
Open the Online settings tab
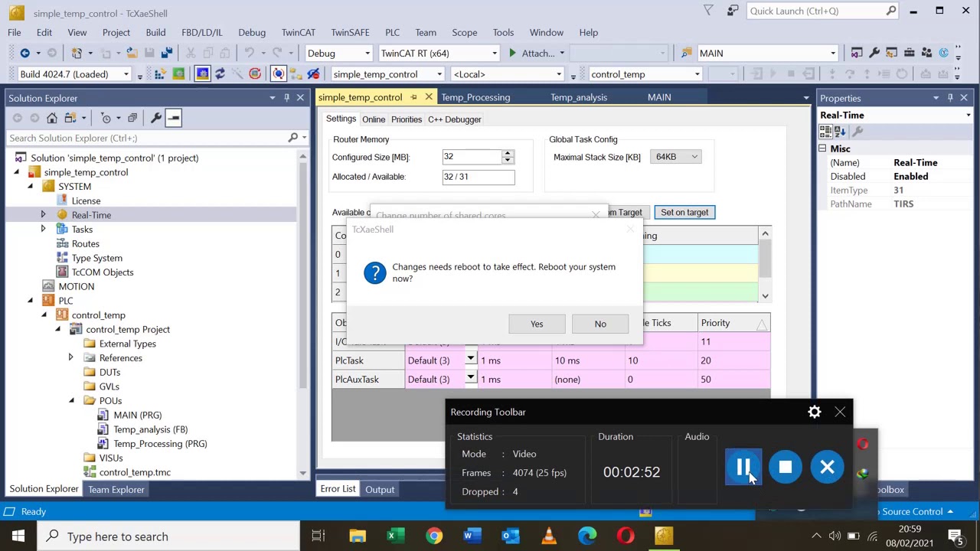coord(374,119)
